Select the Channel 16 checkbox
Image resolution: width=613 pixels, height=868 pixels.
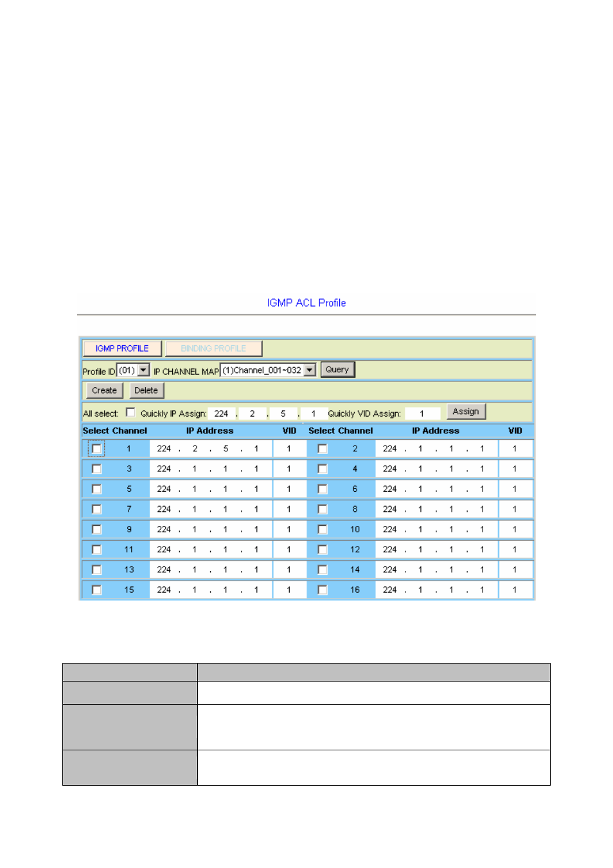(323, 590)
